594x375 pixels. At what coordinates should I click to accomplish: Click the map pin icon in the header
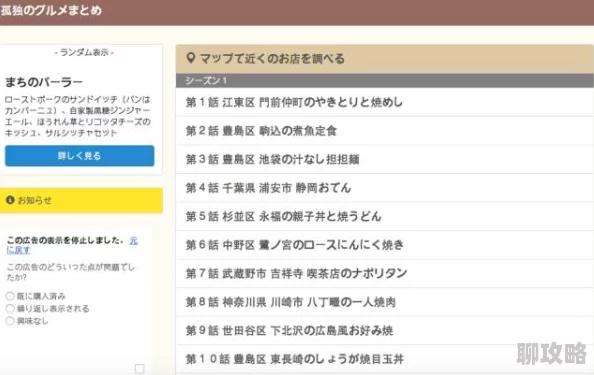click(191, 58)
